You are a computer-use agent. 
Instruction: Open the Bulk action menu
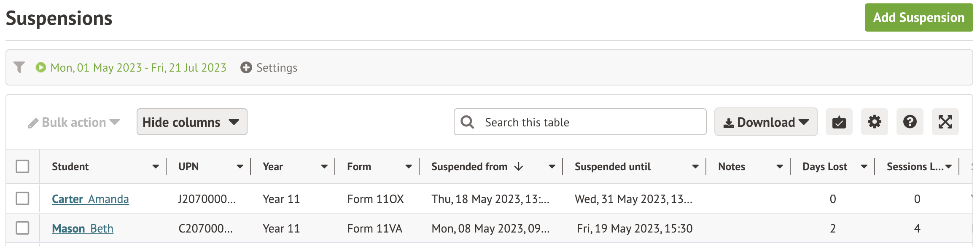coord(74,123)
